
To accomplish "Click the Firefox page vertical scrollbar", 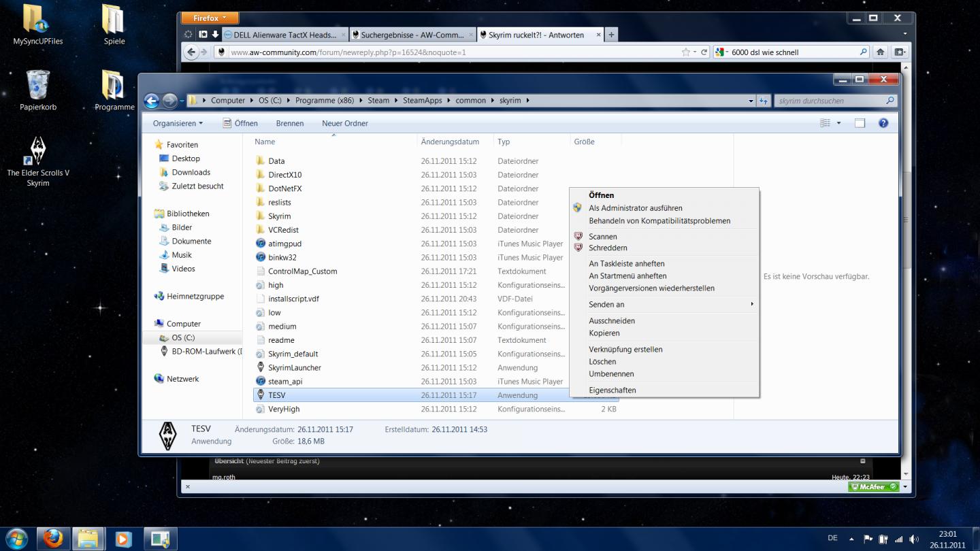I will coord(906,272).
